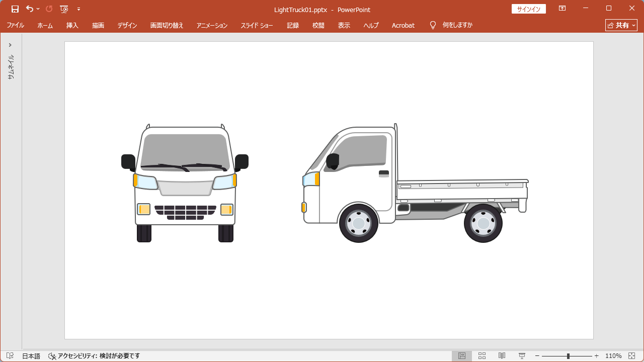Click the accessibility checker status icon
The image size is (644, 362).
coord(52,356)
